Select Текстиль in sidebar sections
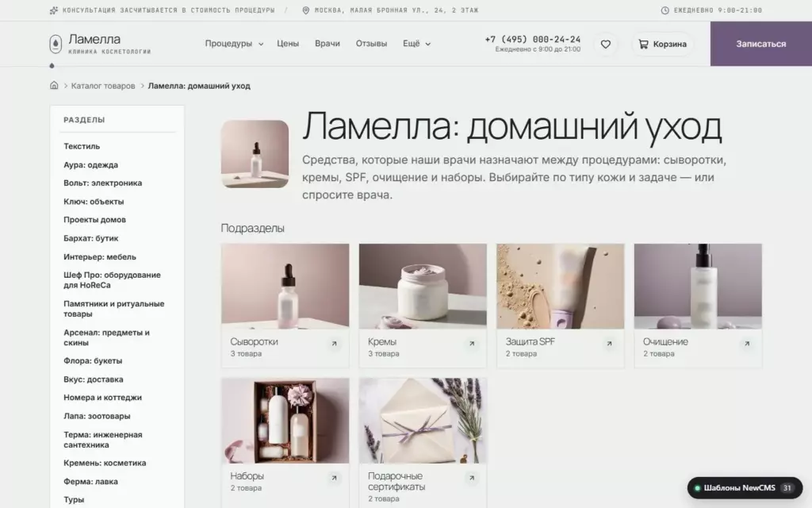Screen dimensions: 812x508 [x=82, y=146]
